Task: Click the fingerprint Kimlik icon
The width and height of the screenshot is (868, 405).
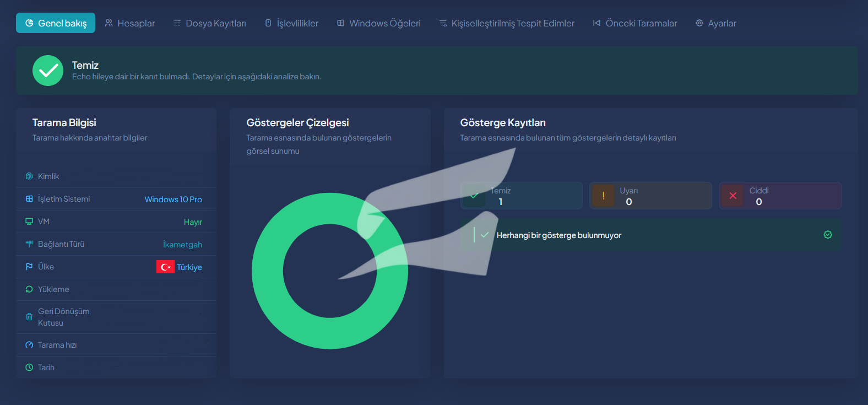Action: (x=29, y=176)
